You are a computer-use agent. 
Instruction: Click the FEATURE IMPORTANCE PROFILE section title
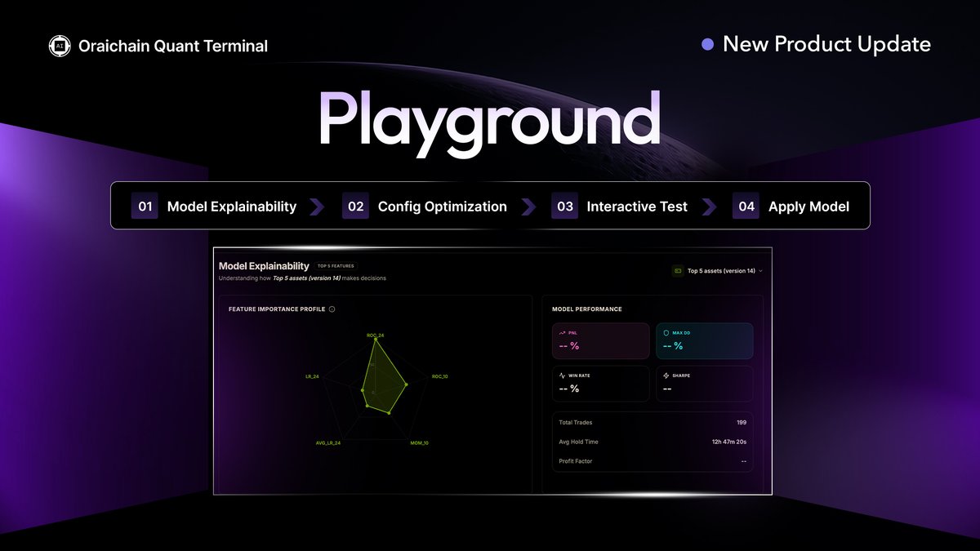tap(277, 309)
